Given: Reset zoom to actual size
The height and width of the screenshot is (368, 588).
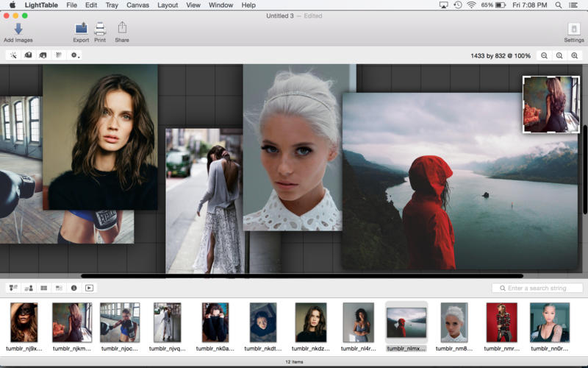Looking at the screenshot, I should (x=559, y=56).
